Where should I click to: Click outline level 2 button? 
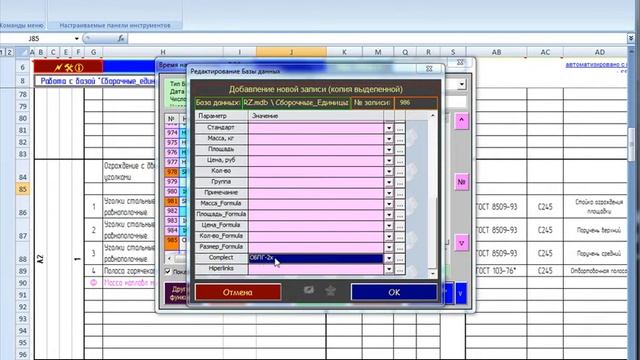pos(9,52)
